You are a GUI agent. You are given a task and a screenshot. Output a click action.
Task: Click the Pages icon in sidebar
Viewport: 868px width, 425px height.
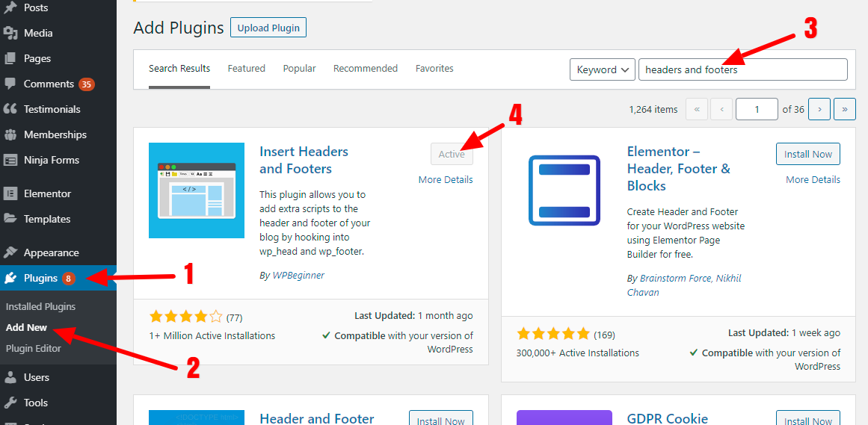coord(10,58)
